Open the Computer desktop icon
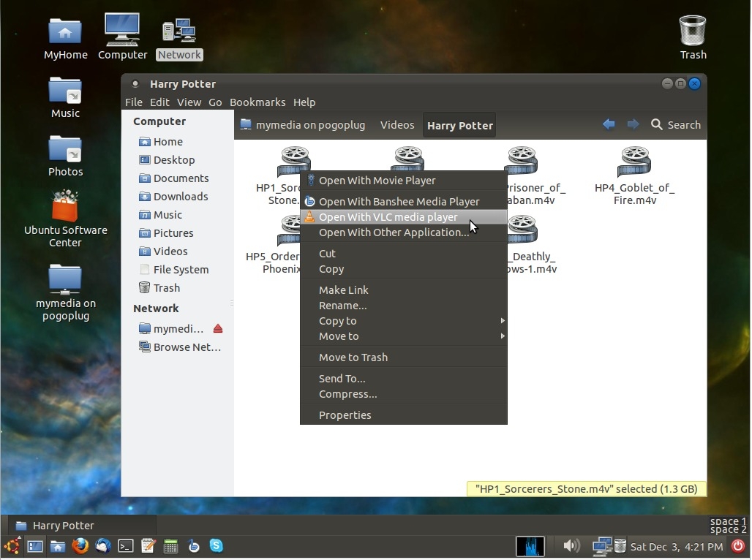Image resolution: width=752 pixels, height=560 pixels. 122,37
